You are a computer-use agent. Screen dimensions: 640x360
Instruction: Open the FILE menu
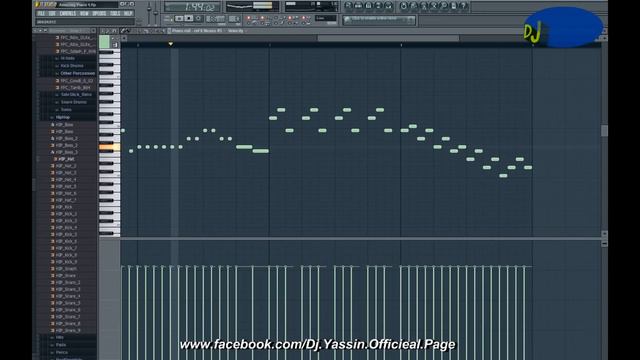click(41, 13)
